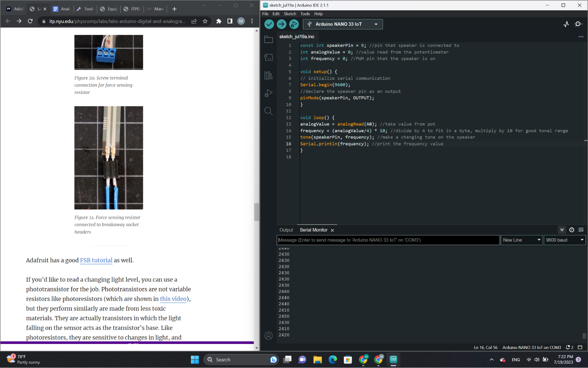
Task: Open the Edit menu
Action: click(276, 14)
